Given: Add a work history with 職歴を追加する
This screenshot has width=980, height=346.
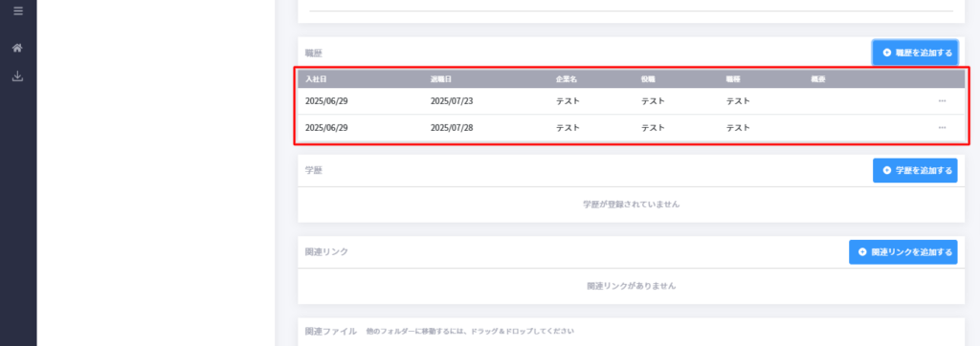Looking at the screenshot, I should [x=915, y=54].
